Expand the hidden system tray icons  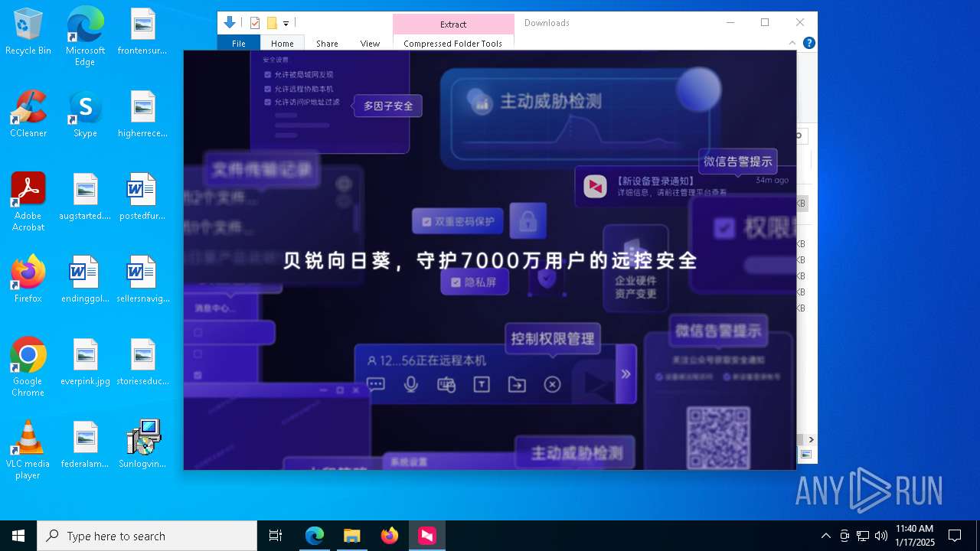[x=825, y=536]
